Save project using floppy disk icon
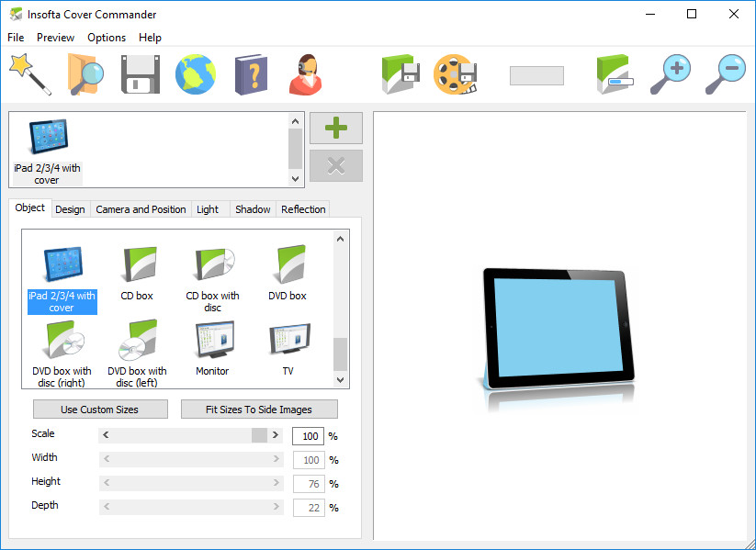The height and width of the screenshot is (550, 756). 141,74
